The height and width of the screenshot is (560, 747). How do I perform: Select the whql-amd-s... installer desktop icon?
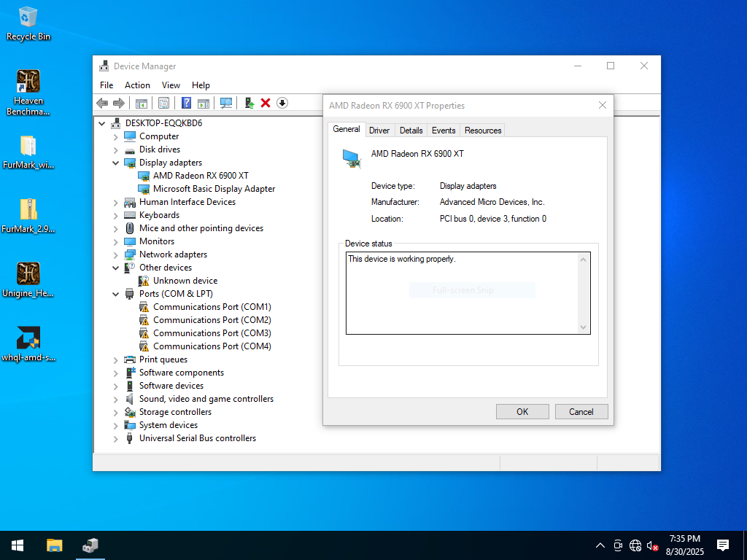28,344
